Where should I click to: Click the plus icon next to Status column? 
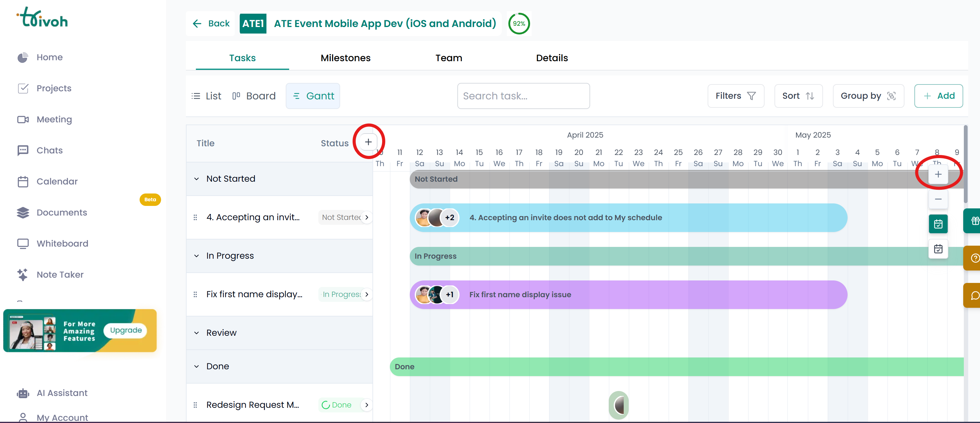[x=368, y=142]
